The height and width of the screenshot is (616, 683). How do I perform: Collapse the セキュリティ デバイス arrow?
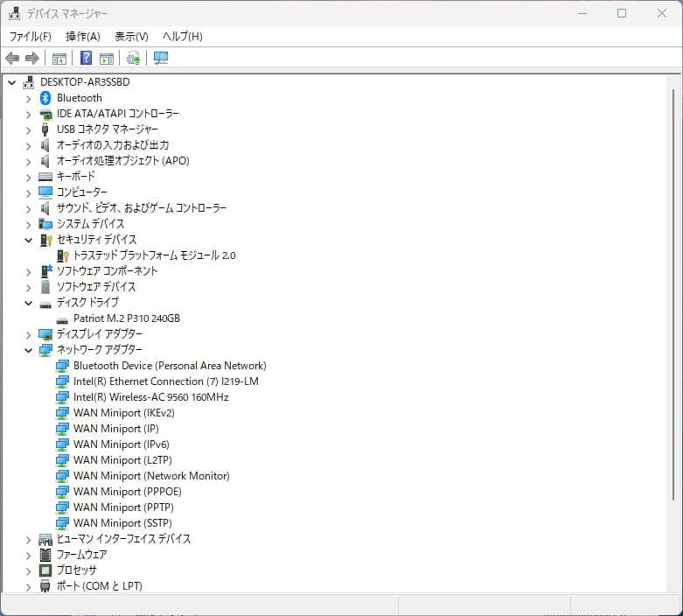(28, 240)
